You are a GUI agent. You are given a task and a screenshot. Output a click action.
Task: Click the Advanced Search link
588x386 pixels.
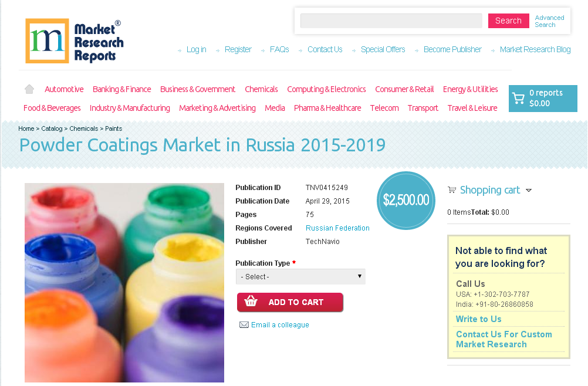[x=549, y=21]
